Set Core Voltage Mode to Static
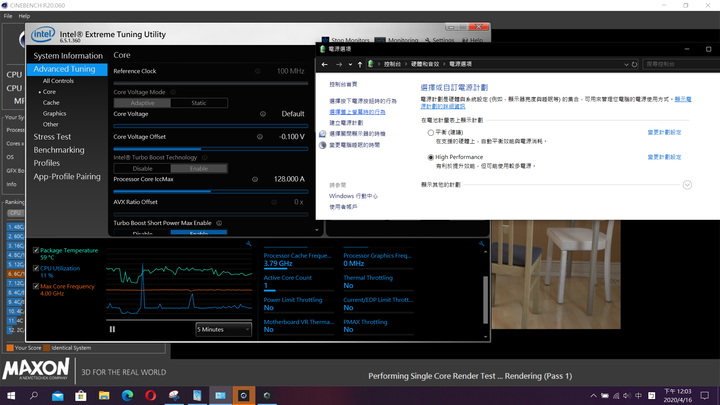The image size is (720, 405). tap(199, 103)
